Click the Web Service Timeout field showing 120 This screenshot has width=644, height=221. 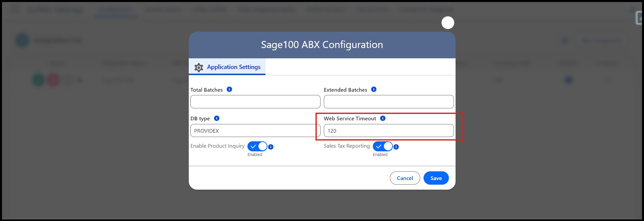click(x=389, y=131)
